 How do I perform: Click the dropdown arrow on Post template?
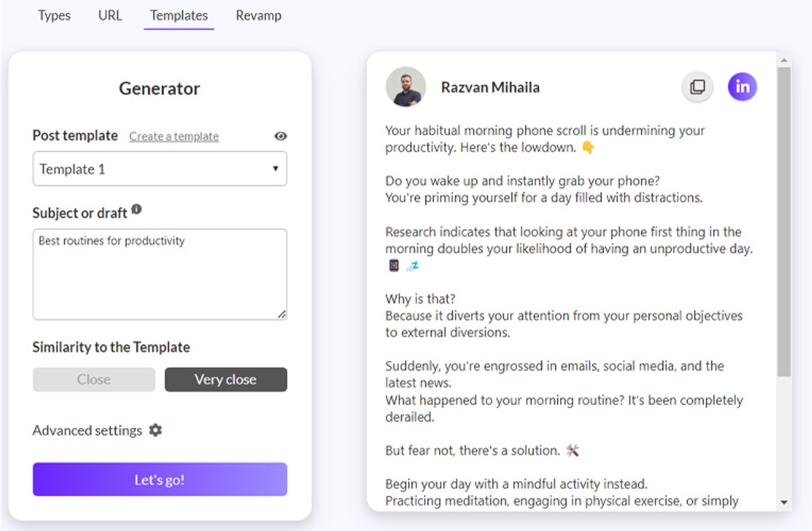tap(275, 169)
